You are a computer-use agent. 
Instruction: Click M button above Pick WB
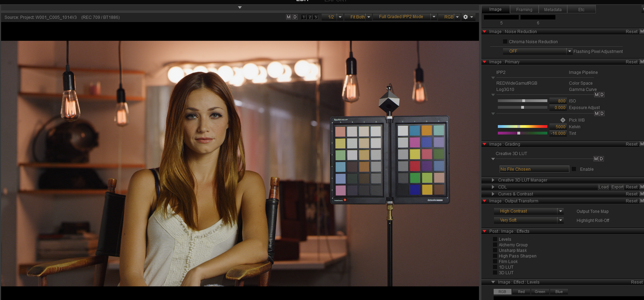pyautogui.click(x=597, y=114)
